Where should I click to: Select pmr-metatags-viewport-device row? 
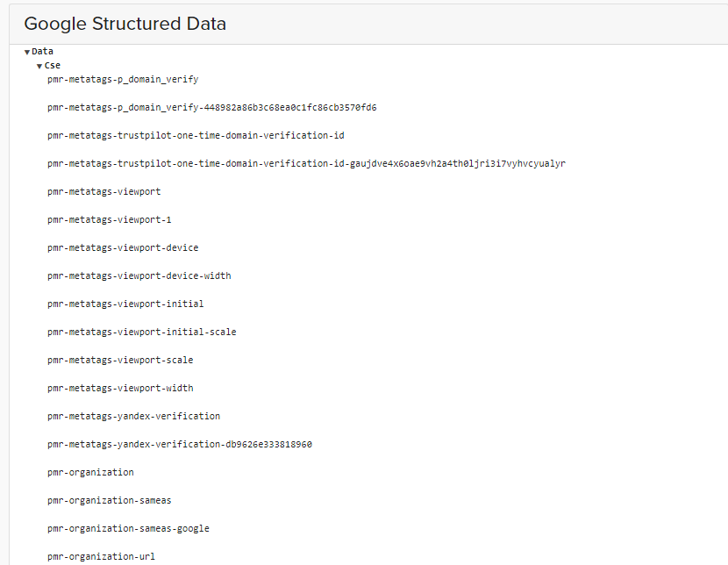tap(123, 248)
